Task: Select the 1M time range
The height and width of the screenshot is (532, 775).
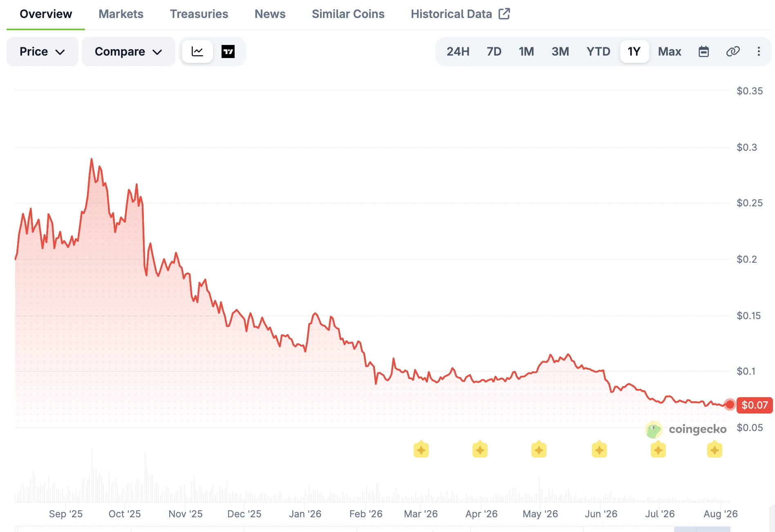Action: coord(526,51)
